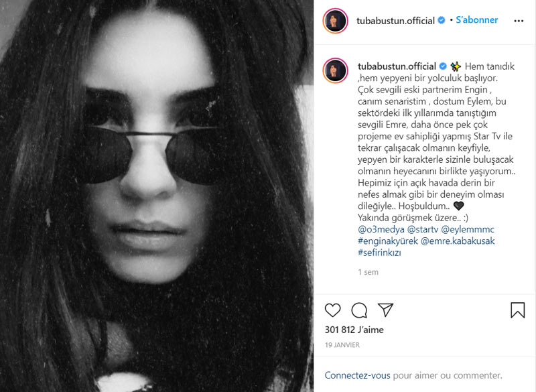Click the verified badge beside the header username
Viewport: 536px width, 392px height.
pyautogui.click(x=442, y=20)
